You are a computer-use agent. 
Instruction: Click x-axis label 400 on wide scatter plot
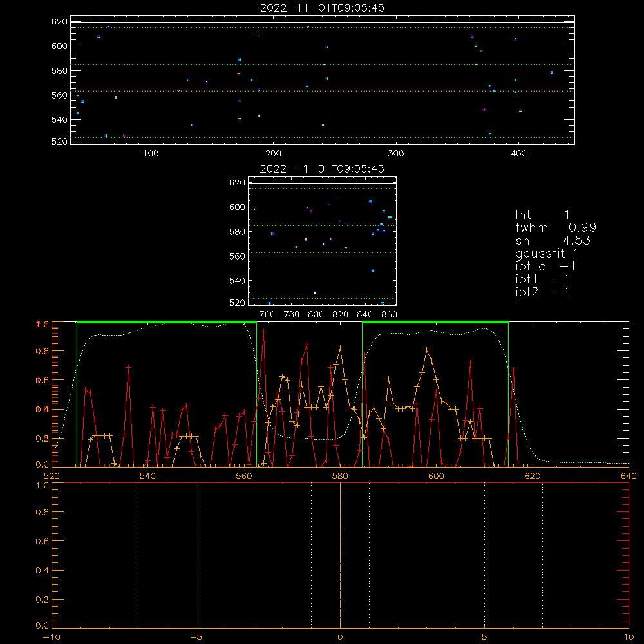coord(518,154)
